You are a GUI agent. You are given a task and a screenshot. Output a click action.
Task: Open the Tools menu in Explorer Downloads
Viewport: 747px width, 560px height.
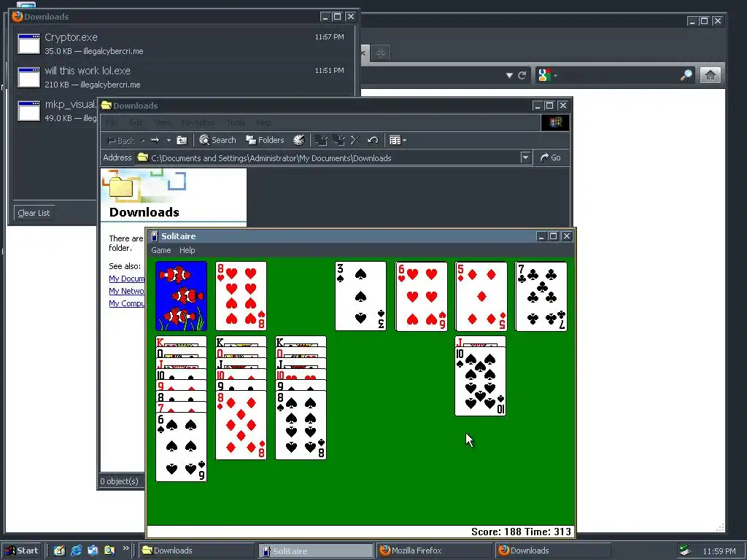(x=236, y=122)
